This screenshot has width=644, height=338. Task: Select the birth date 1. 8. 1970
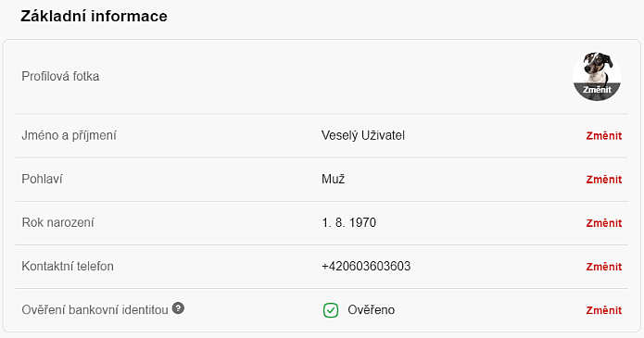tap(348, 222)
